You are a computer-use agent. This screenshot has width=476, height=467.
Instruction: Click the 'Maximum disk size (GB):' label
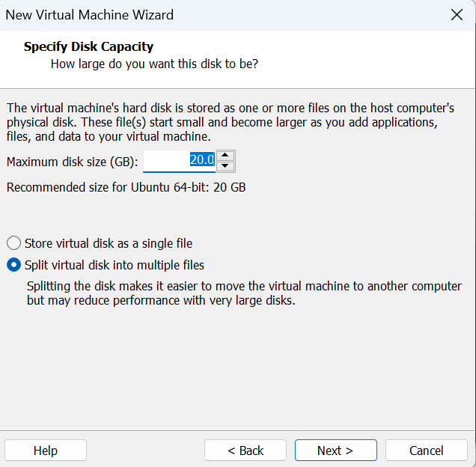[73, 162]
